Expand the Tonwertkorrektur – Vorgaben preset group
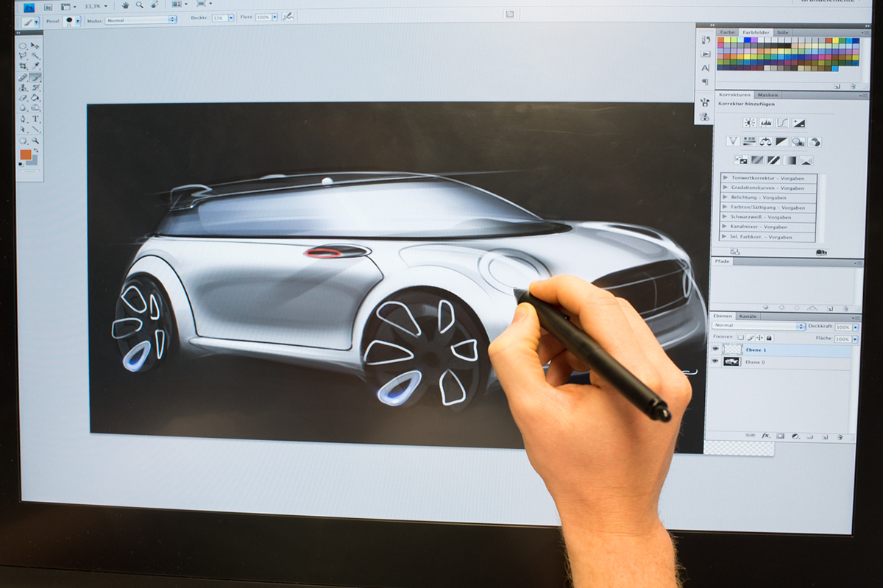883x588 pixels. pyautogui.click(x=765, y=178)
